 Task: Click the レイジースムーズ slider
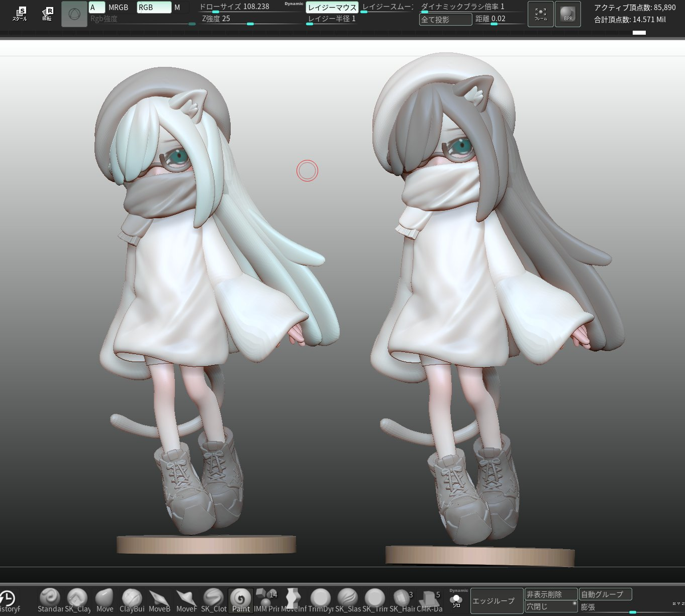tap(387, 7)
